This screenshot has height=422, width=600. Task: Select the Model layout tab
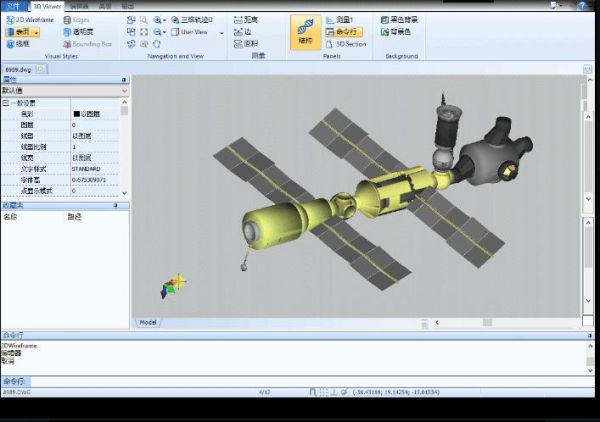[147, 322]
